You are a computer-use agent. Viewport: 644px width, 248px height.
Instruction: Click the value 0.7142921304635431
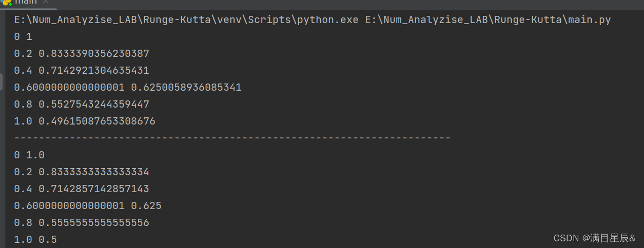click(x=94, y=71)
